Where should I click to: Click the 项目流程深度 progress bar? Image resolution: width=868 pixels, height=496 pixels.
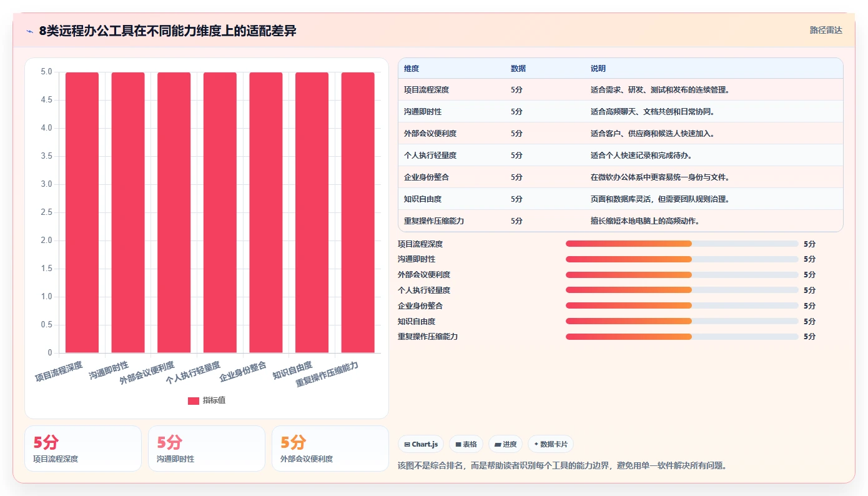[x=682, y=244]
